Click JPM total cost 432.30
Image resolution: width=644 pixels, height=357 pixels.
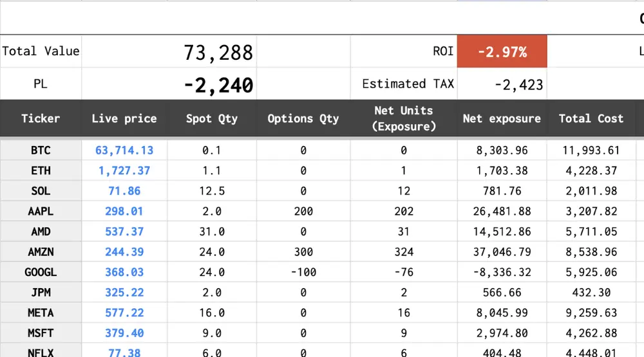(591, 292)
